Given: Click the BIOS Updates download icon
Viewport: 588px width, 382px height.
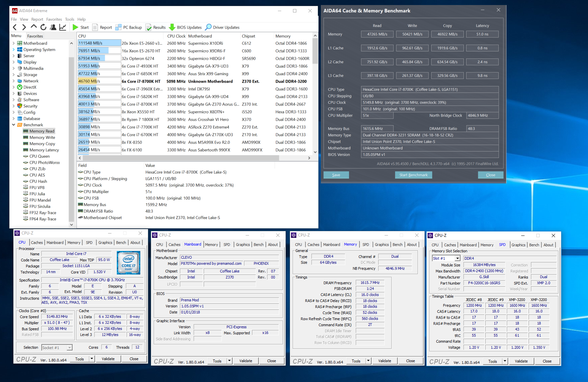Looking at the screenshot, I should (172, 27).
